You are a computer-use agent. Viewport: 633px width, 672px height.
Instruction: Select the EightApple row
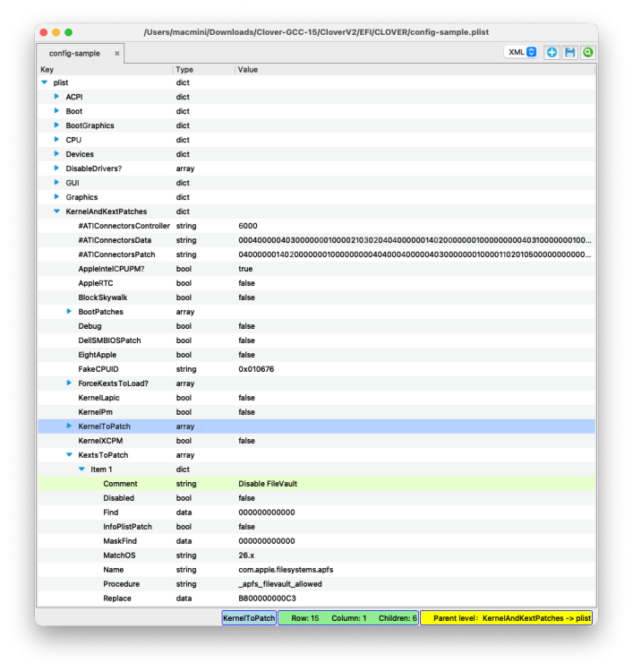tap(316, 355)
